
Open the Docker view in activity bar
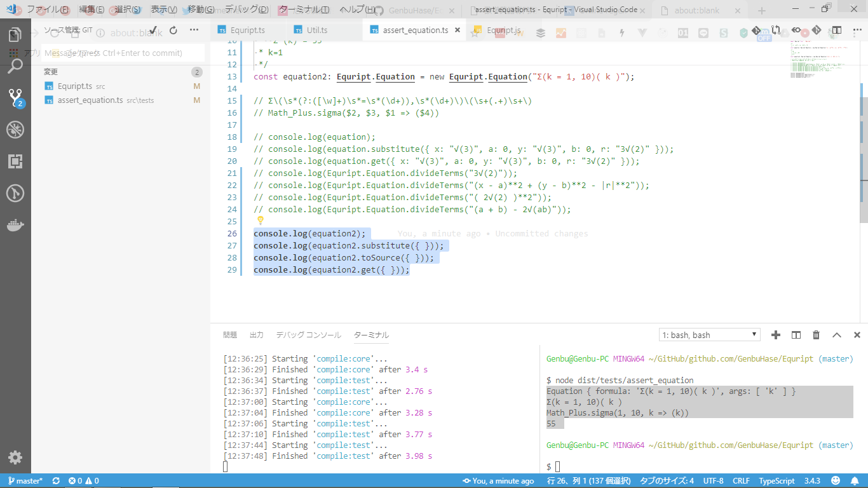tap(15, 226)
